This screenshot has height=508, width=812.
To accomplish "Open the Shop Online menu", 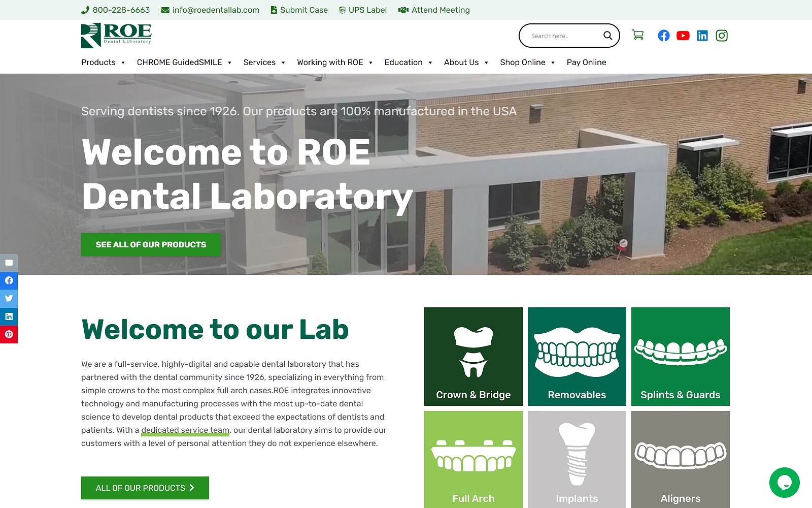I will pos(523,62).
